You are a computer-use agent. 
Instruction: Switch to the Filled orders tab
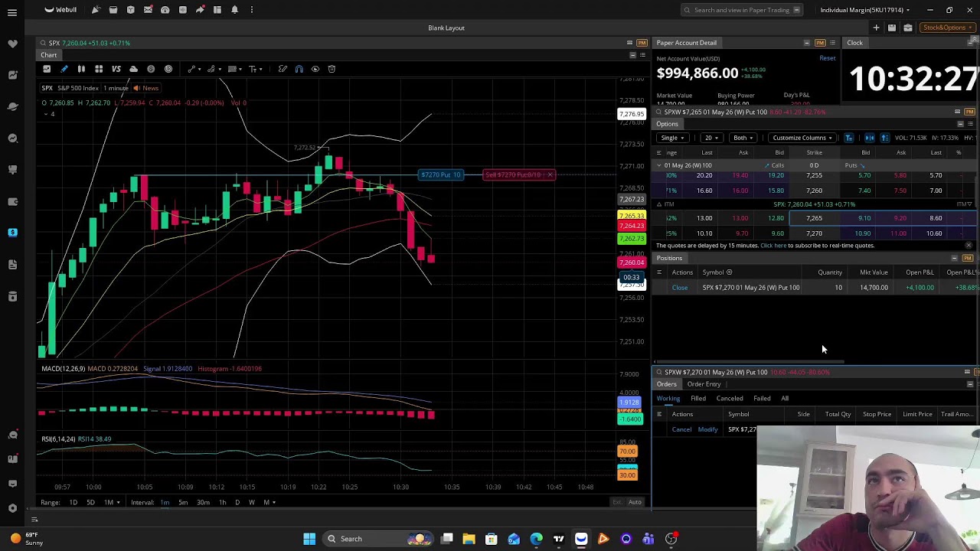point(698,398)
